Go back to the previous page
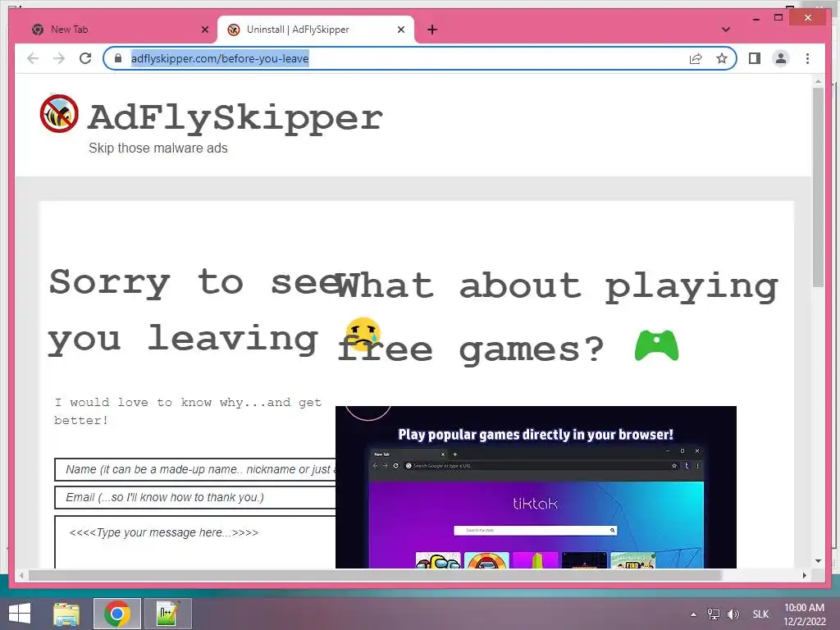The width and height of the screenshot is (840, 630). (x=33, y=58)
